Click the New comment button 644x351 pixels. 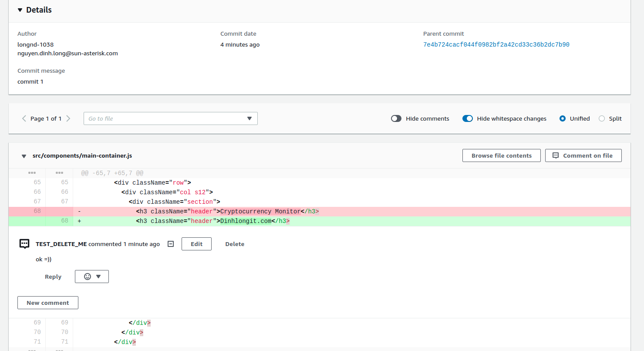[48, 303]
